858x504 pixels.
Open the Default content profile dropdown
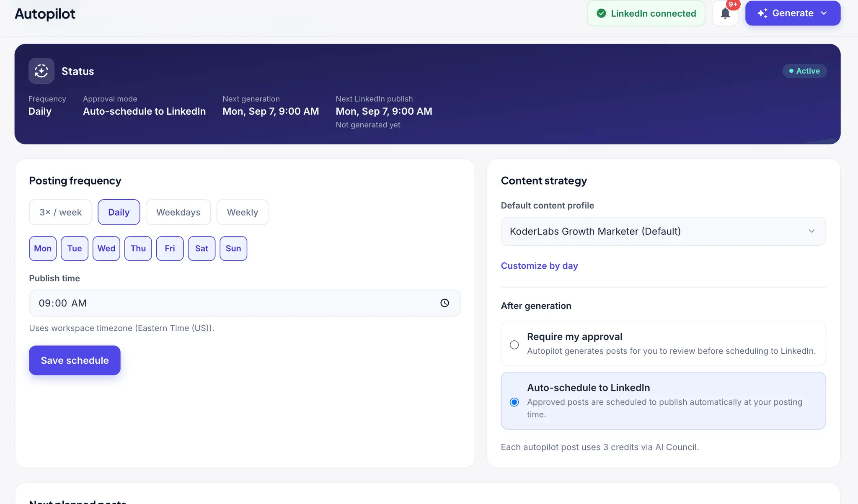pos(663,231)
